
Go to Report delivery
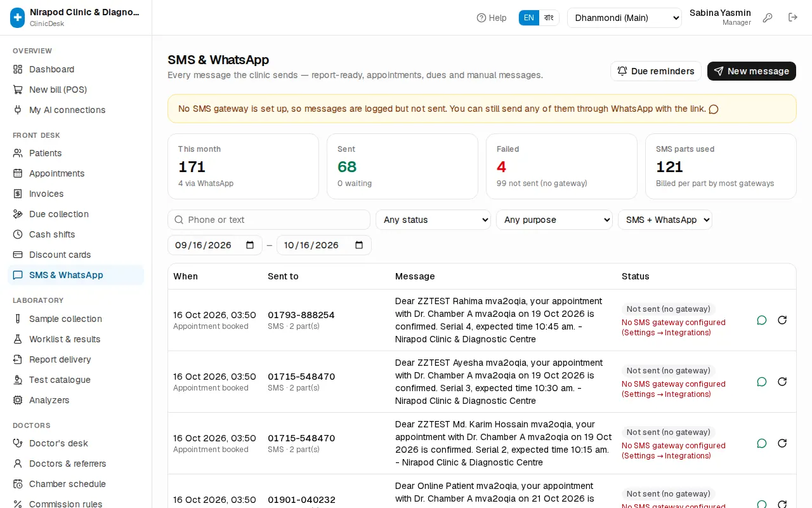[x=76, y=359]
